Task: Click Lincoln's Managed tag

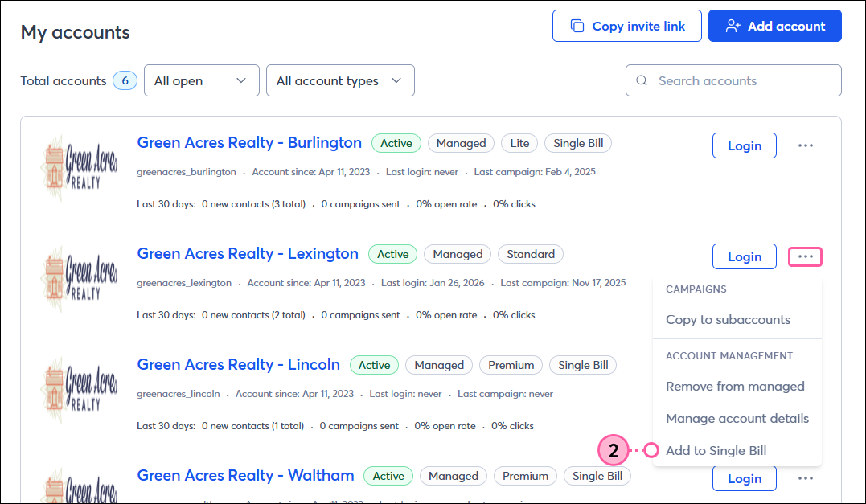Action: pos(439,365)
